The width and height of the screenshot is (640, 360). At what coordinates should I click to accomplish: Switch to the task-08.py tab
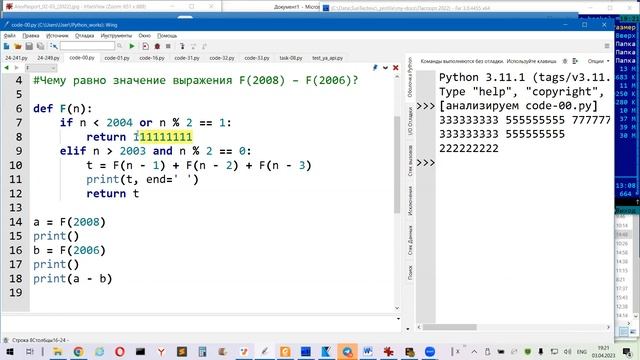[x=291, y=58]
